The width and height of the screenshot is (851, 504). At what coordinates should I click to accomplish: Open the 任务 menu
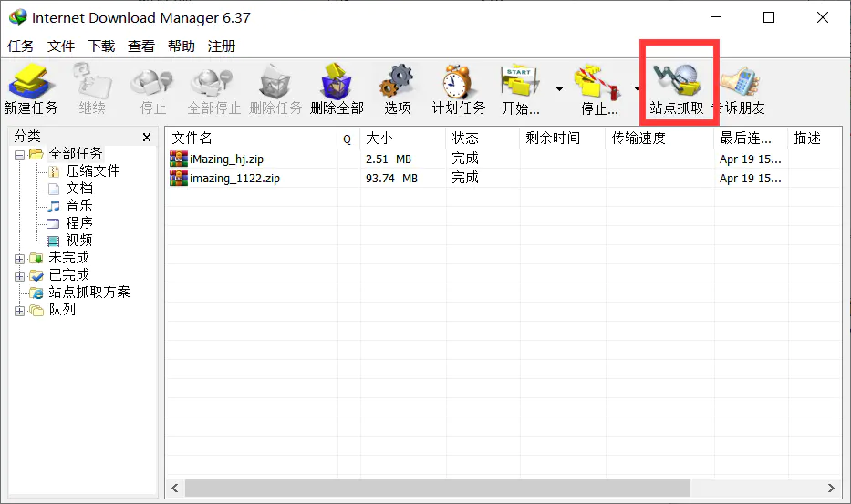(x=21, y=46)
